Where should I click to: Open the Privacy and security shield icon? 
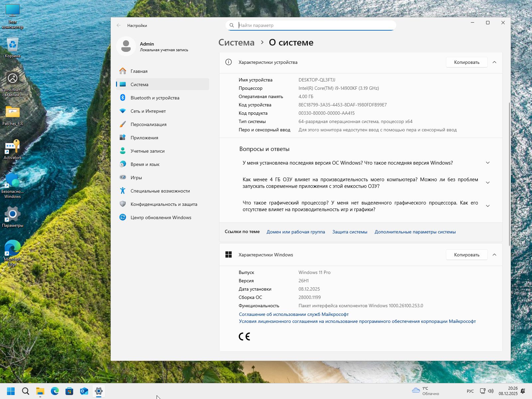[123, 204]
